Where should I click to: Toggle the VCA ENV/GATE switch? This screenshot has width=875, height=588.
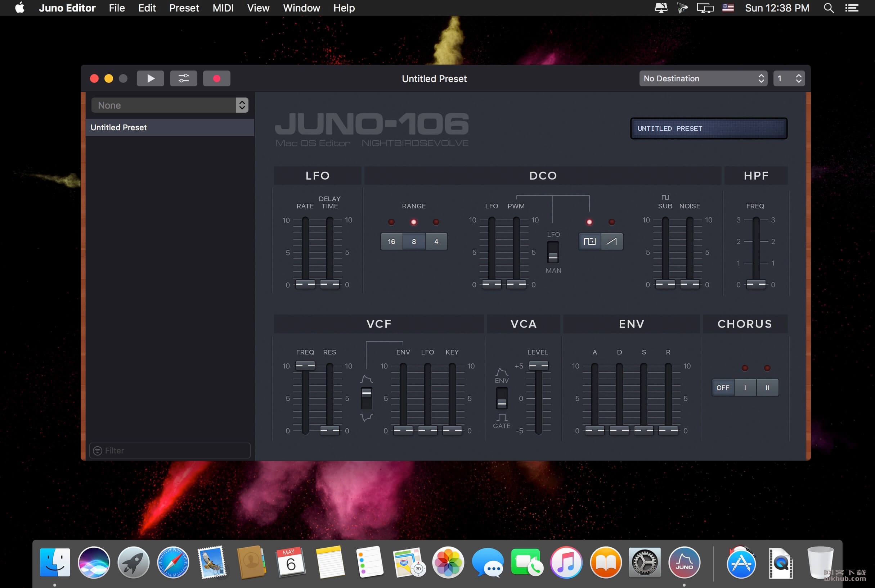502,398
